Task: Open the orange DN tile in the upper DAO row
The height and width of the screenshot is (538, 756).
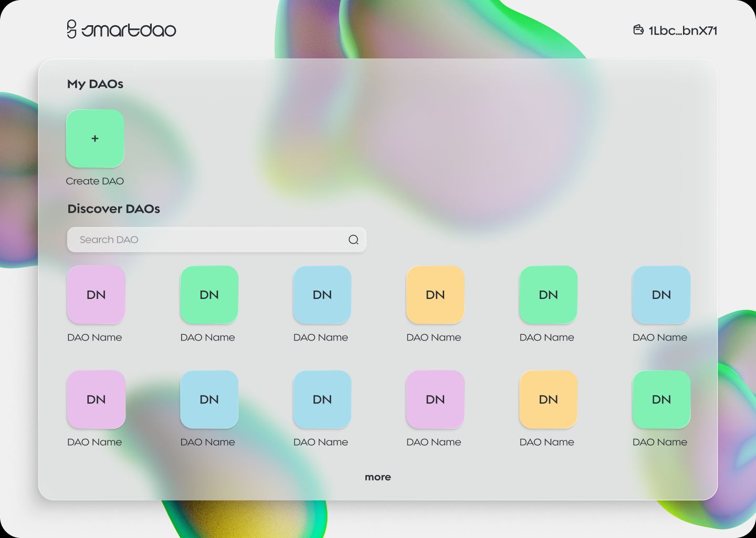Action: pyautogui.click(x=435, y=295)
